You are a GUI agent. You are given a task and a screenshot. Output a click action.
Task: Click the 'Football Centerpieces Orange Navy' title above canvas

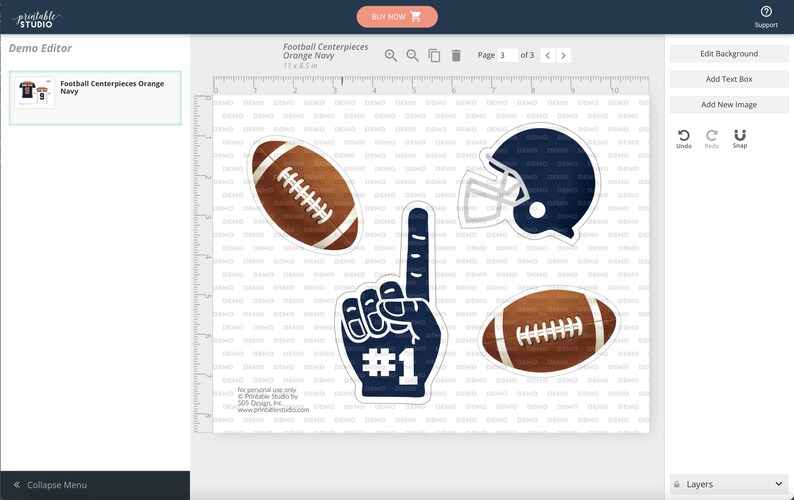[326, 51]
